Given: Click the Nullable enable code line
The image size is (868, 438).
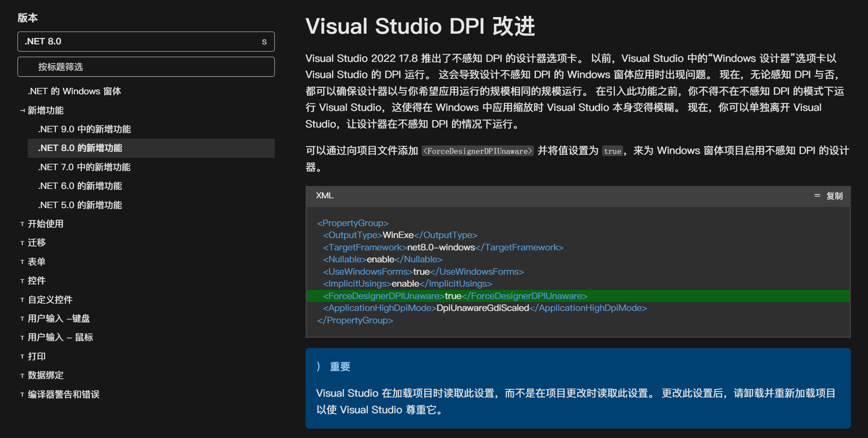Looking at the screenshot, I should (x=382, y=259).
